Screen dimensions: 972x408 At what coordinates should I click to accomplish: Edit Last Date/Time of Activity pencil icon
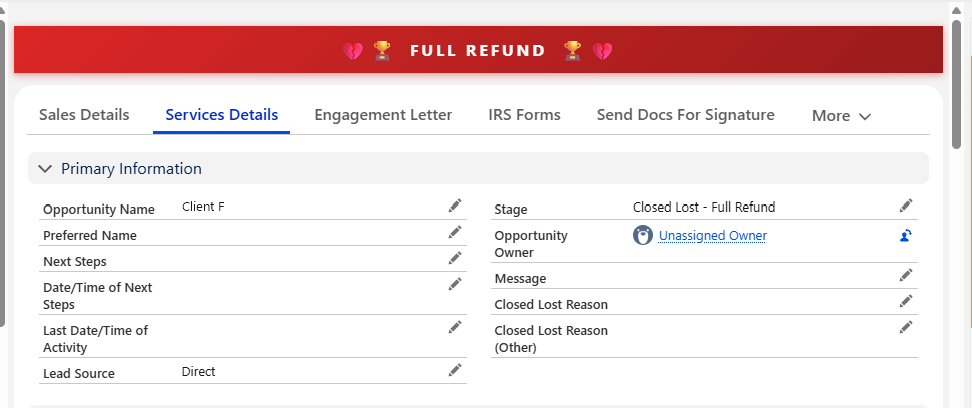coord(455,327)
